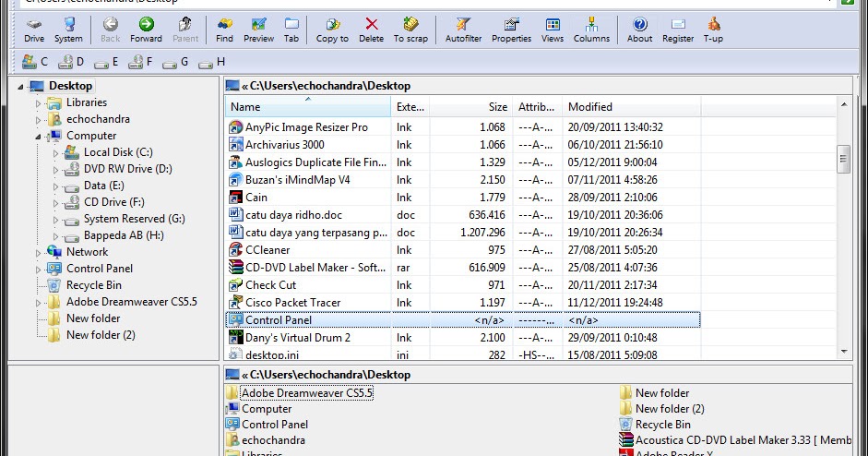
Task: Click the System toolbar icon
Action: coord(68,30)
